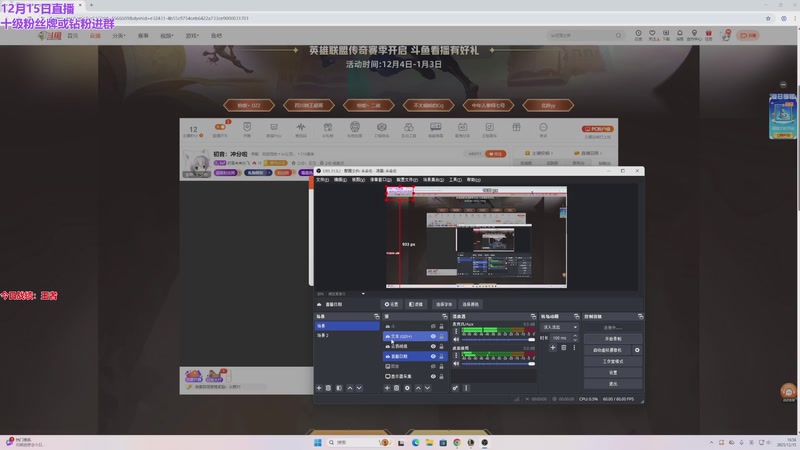The width and height of the screenshot is (800, 450).
Task: Open the 视图 menu in OBS
Action: point(358,180)
